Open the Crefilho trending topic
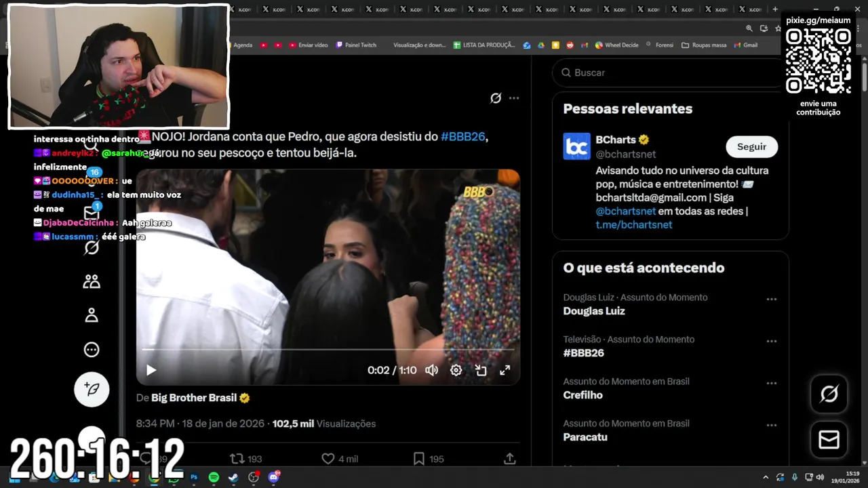Image resolution: width=868 pixels, height=488 pixels. (583, 395)
